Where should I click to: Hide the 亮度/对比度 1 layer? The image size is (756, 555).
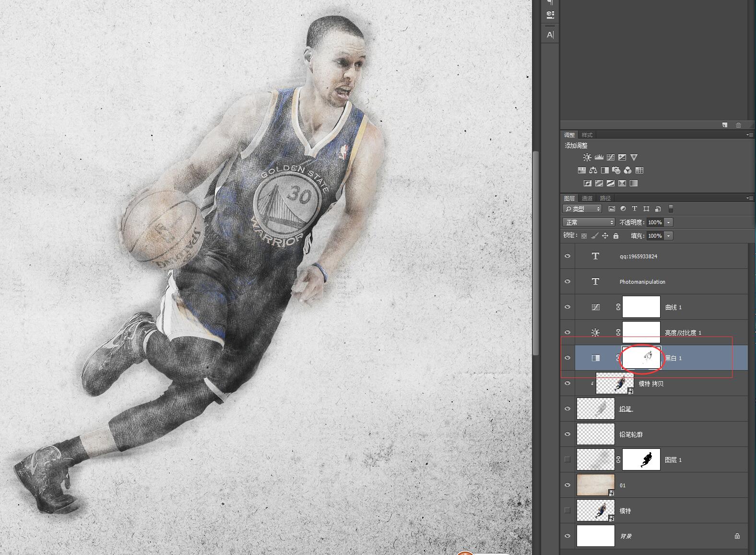point(567,333)
